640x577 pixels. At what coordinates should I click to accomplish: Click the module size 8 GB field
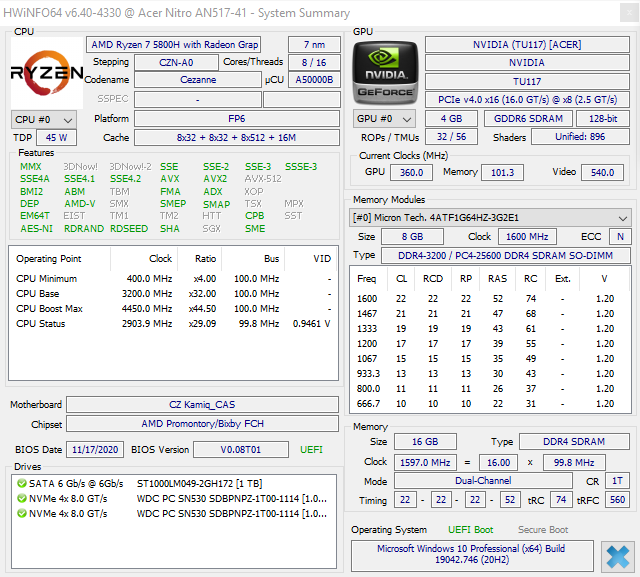[x=412, y=237]
